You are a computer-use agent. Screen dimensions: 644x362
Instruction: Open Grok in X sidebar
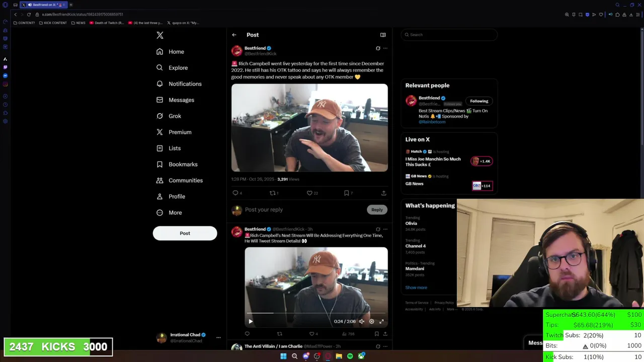click(169, 116)
